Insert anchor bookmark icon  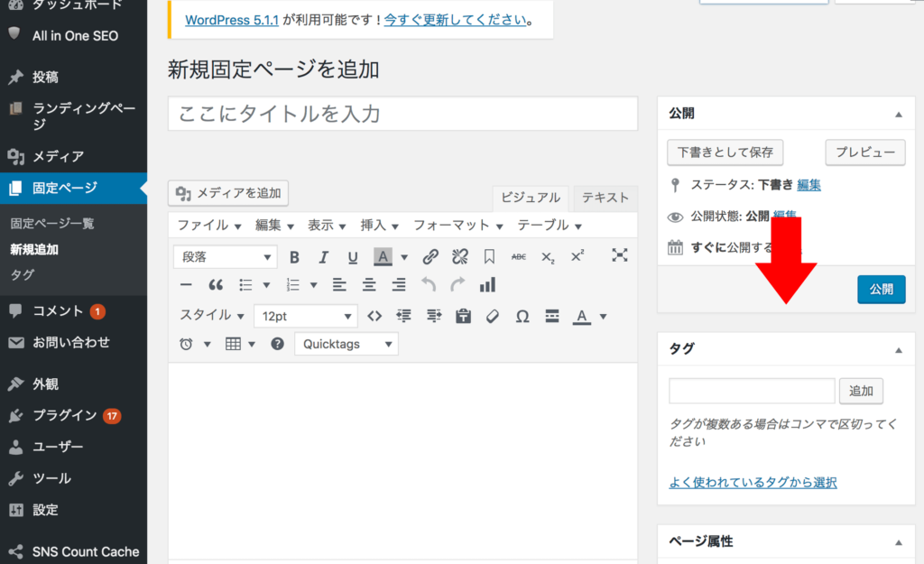[x=489, y=256]
